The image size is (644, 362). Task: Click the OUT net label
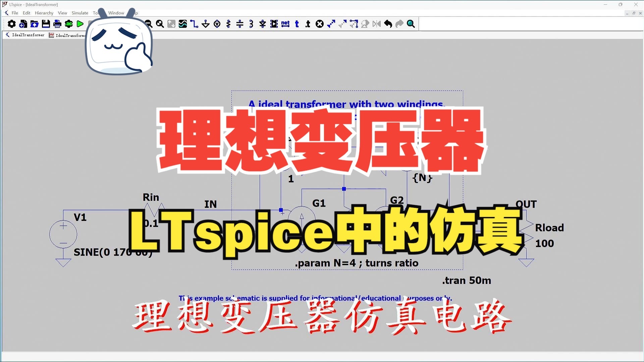pyautogui.click(x=526, y=204)
